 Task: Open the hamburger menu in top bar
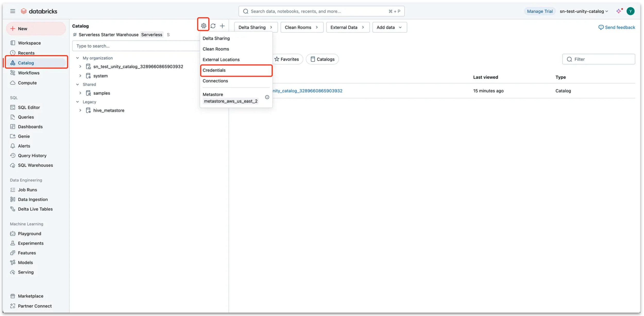tap(13, 11)
